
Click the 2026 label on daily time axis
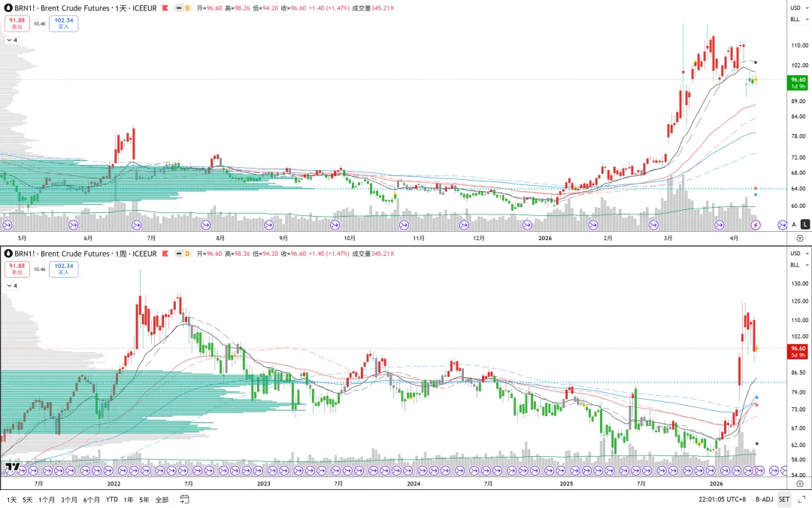click(x=545, y=239)
